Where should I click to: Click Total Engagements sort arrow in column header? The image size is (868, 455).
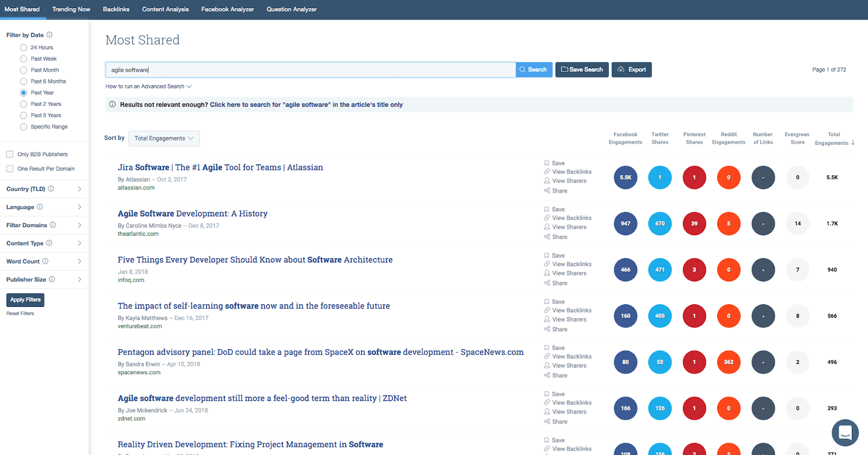click(x=853, y=143)
